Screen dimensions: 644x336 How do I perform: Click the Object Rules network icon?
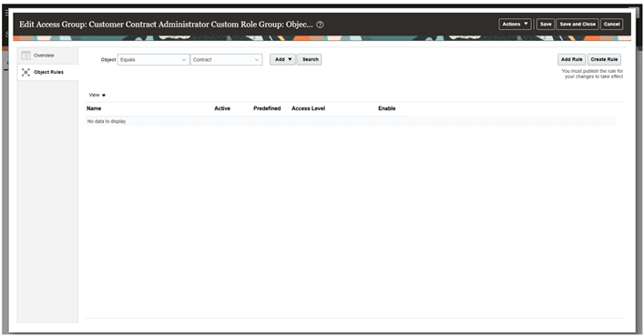26,72
